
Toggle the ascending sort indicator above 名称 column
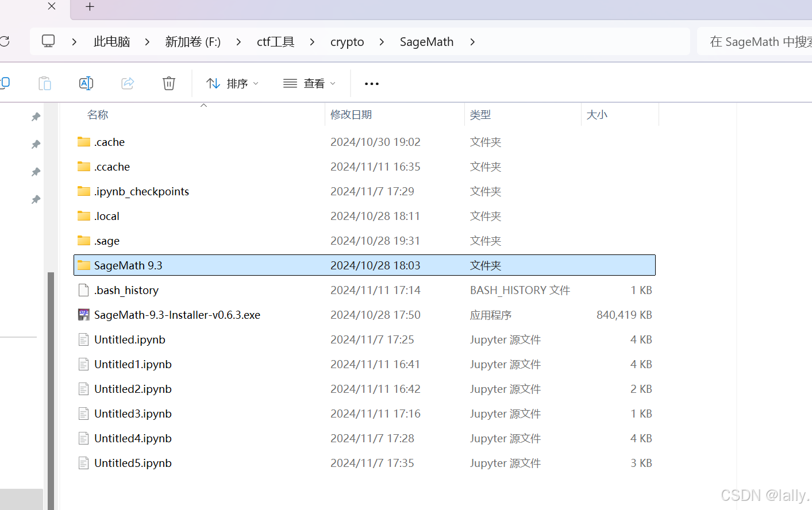pyautogui.click(x=203, y=105)
